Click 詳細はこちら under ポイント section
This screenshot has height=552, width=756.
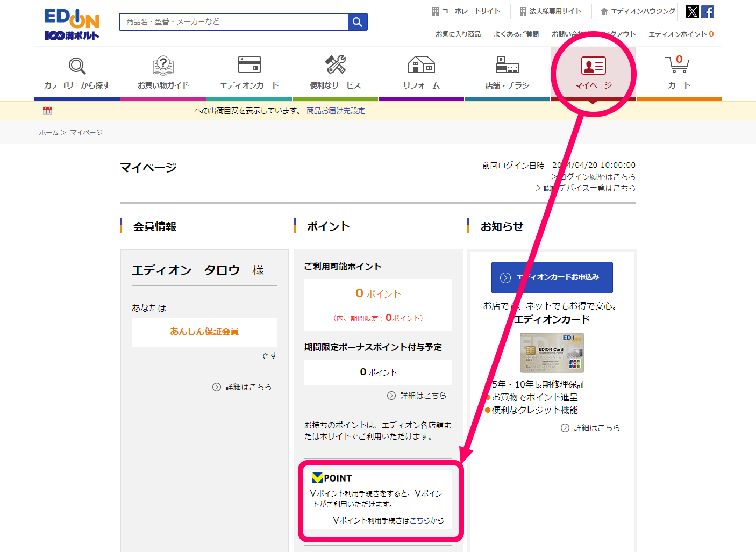(x=417, y=395)
